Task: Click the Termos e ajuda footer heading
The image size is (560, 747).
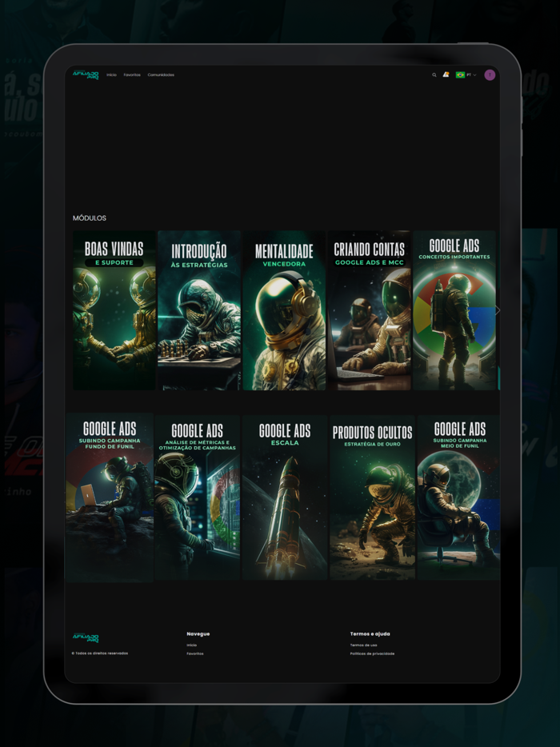Action: [370, 634]
